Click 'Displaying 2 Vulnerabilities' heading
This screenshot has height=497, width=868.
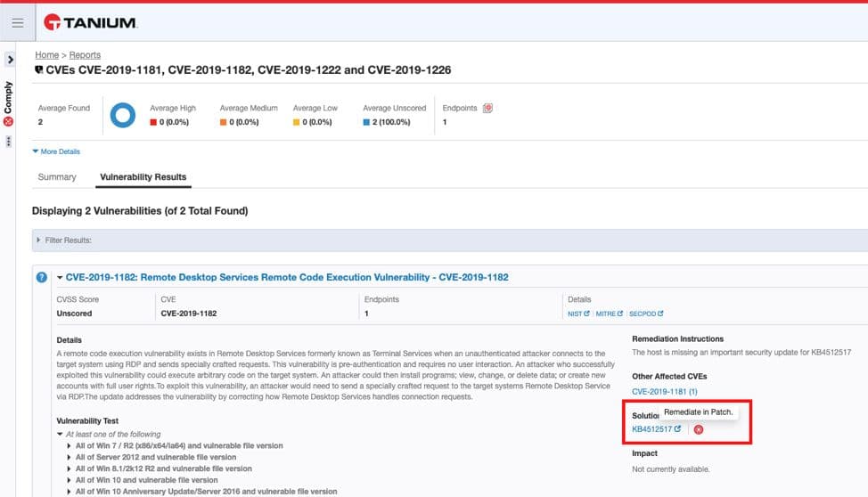tap(140, 211)
